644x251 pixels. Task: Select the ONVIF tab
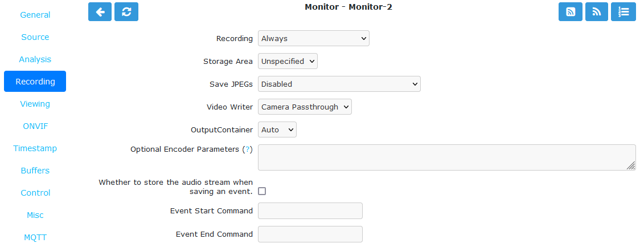pyautogui.click(x=35, y=126)
